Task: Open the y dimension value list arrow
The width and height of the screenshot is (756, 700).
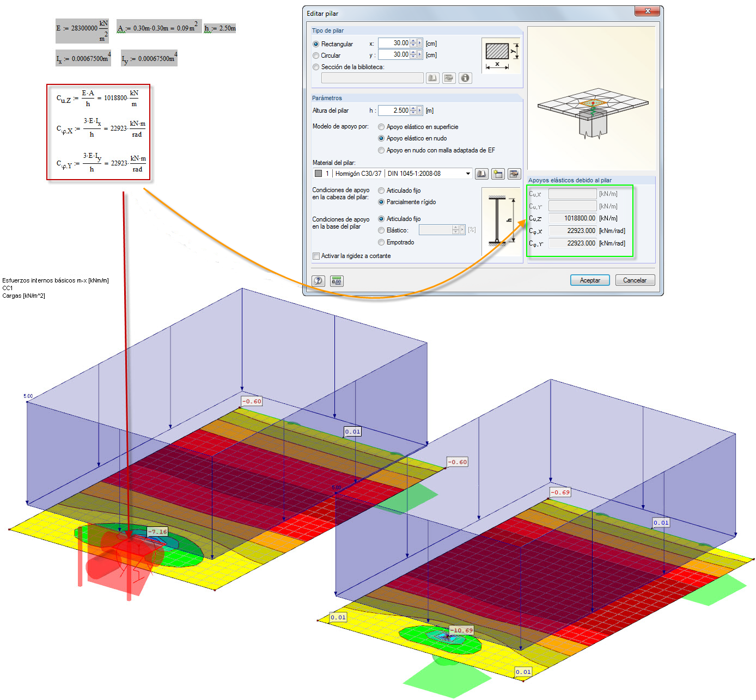Action: tap(420, 54)
